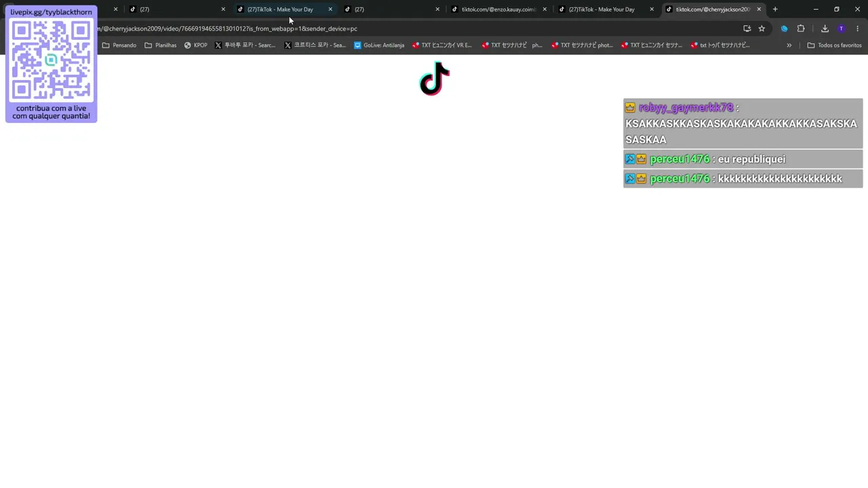Open the 'TXT ヒュニンカイ セツナ...' bookmark
The width and height of the screenshot is (868, 488).
pos(651,45)
